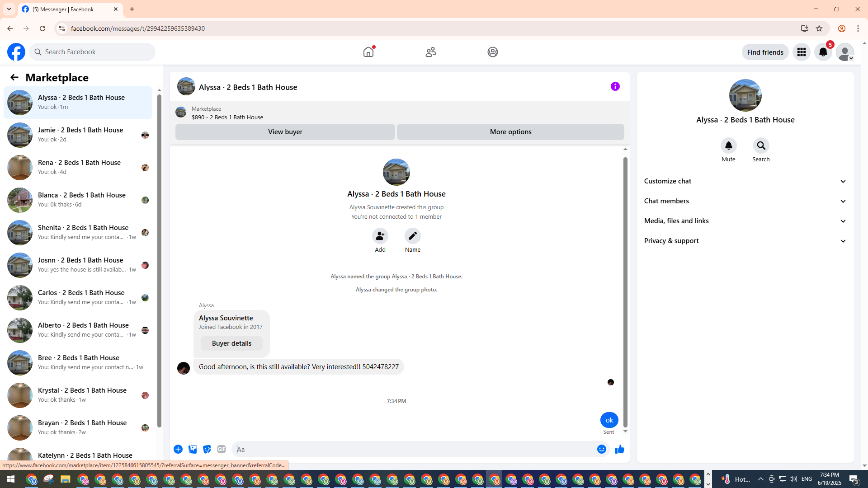Reload the browser page
This screenshot has width=868, height=488.
[x=42, y=28]
